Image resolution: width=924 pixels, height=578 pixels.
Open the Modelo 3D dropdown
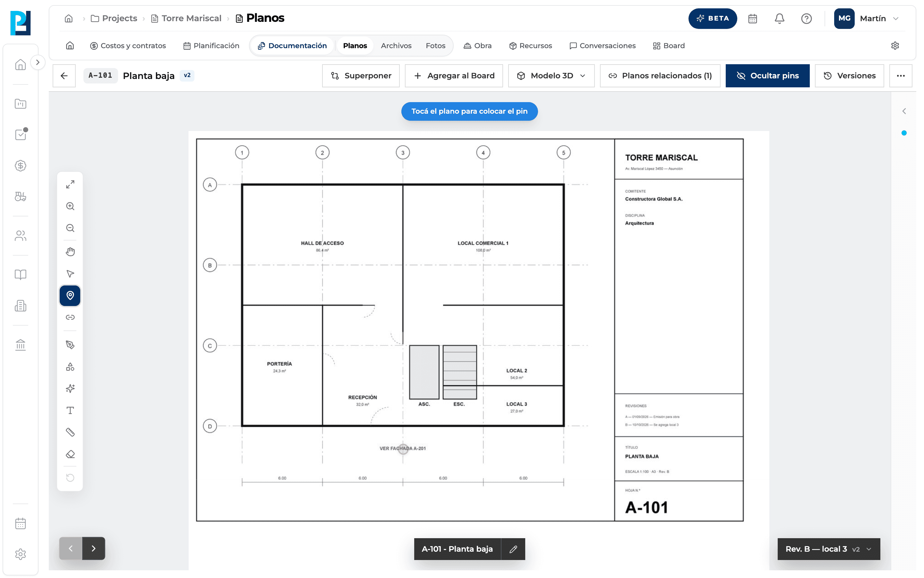(x=551, y=76)
